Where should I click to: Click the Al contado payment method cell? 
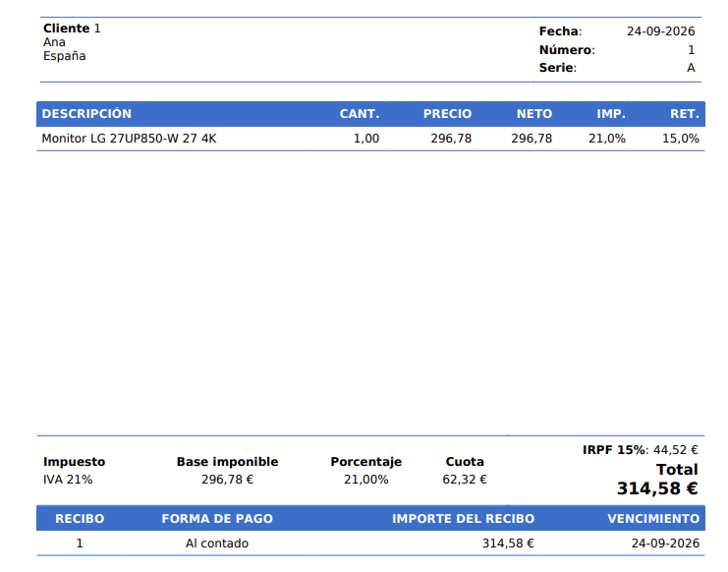point(217,543)
